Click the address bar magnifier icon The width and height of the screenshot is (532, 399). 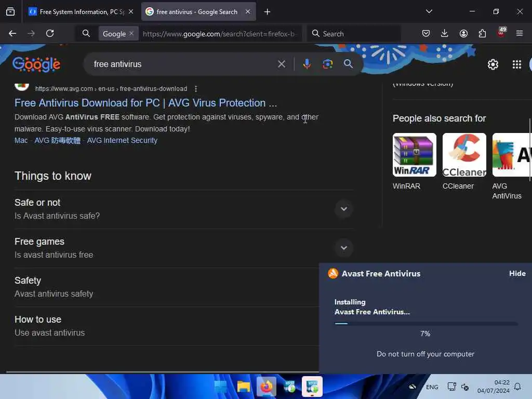click(x=86, y=34)
